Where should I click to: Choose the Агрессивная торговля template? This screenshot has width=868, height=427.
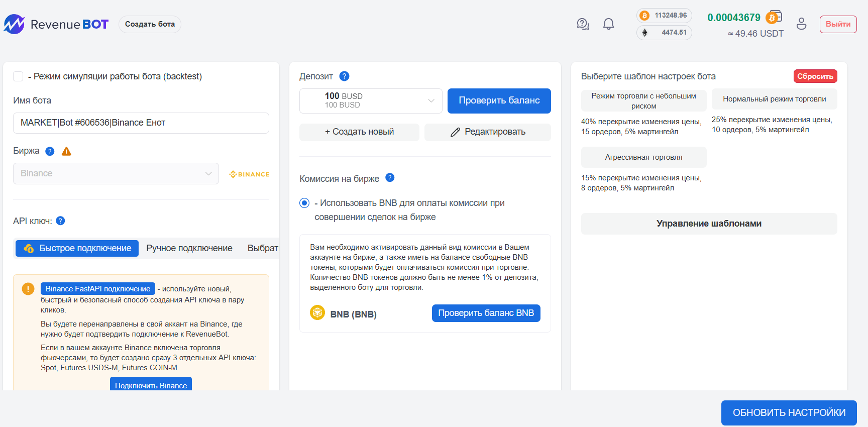(643, 157)
